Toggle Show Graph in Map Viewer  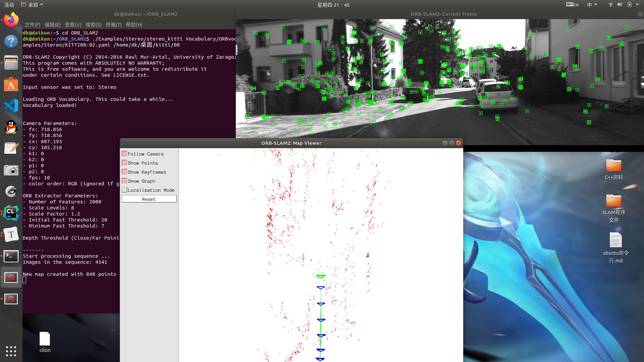[124, 180]
